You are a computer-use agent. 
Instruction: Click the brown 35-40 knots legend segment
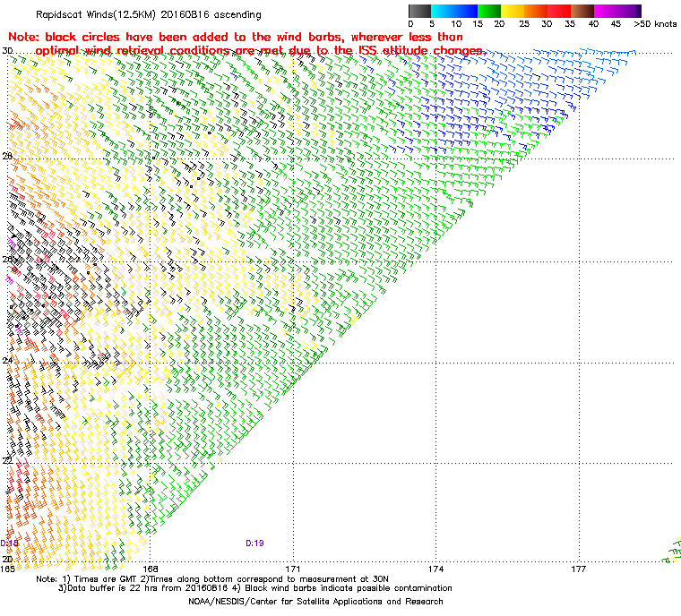[x=582, y=11]
